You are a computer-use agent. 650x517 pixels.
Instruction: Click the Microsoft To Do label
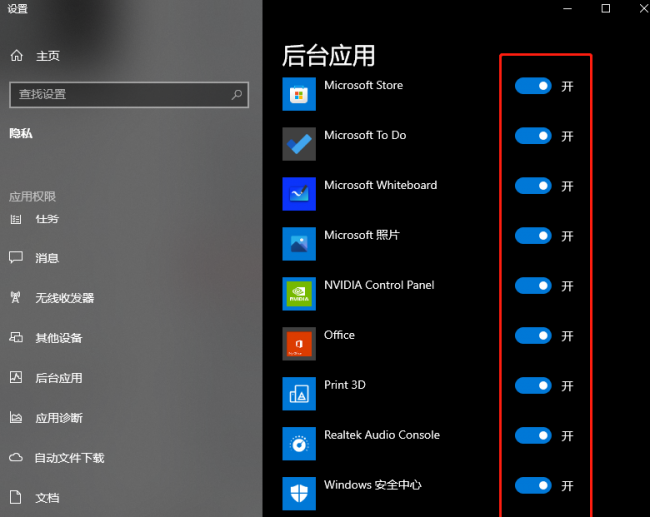pos(365,135)
